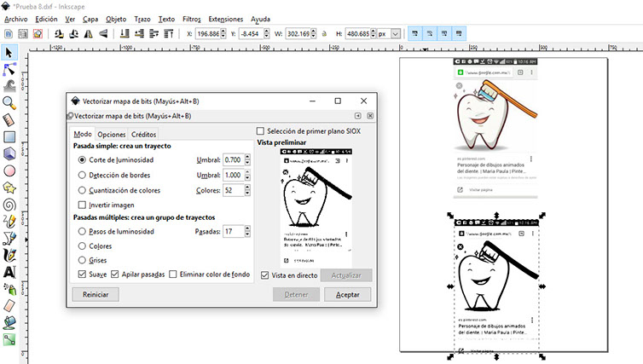The height and width of the screenshot is (364, 643).
Task: Click the Detener button
Action: tap(296, 294)
